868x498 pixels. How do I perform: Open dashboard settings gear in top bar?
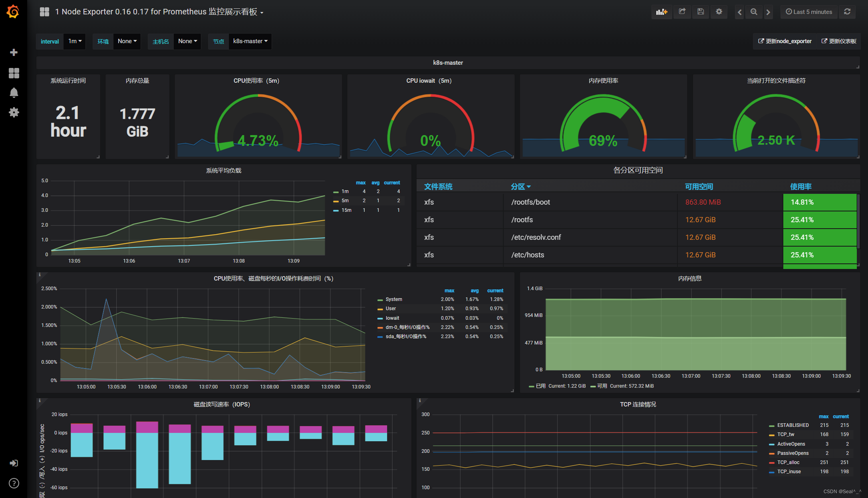pos(719,12)
